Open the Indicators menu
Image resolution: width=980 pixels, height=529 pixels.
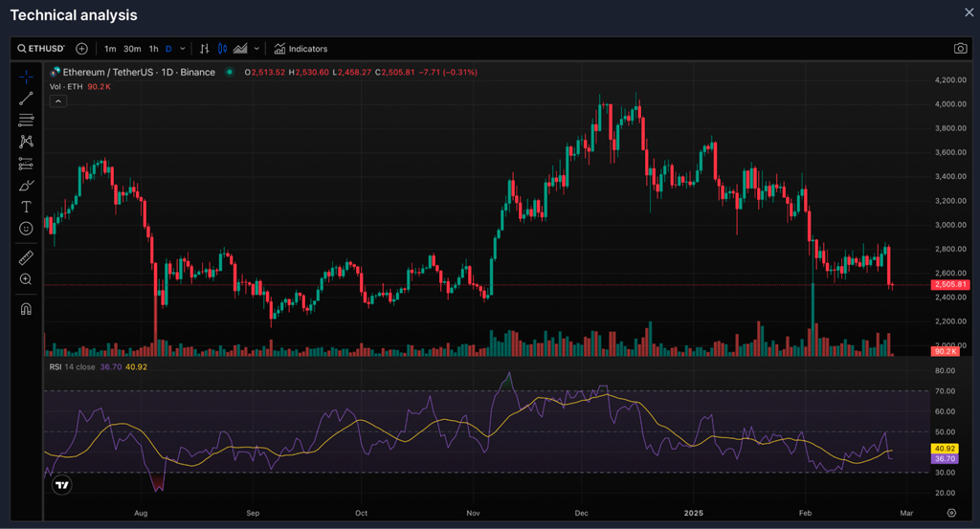pos(301,49)
